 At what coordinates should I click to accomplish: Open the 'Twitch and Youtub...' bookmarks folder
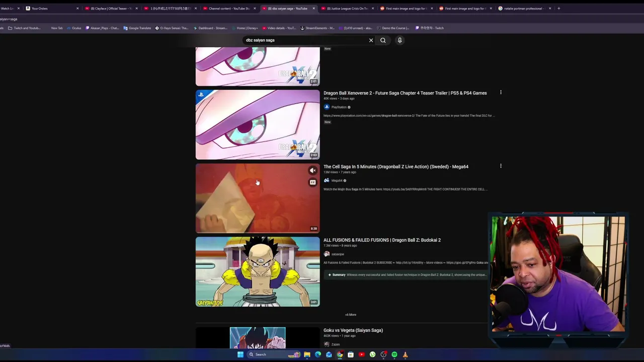[24, 28]
